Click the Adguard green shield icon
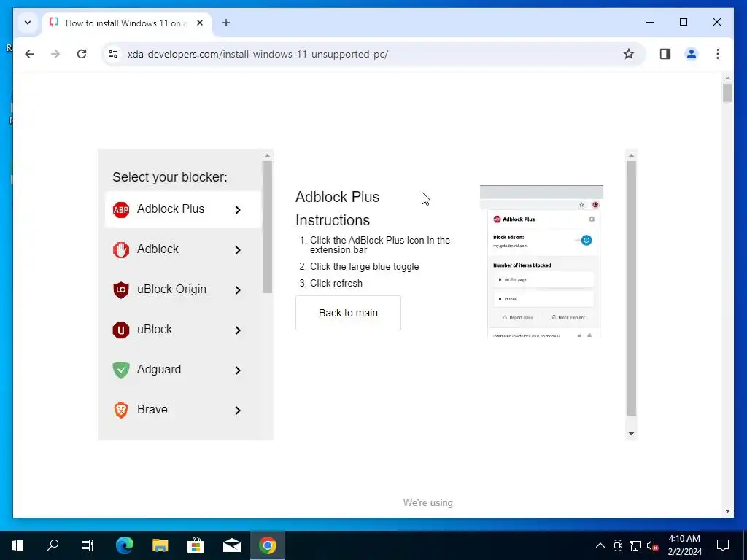This screenshot has width=747, height=560. coord(121,370)
